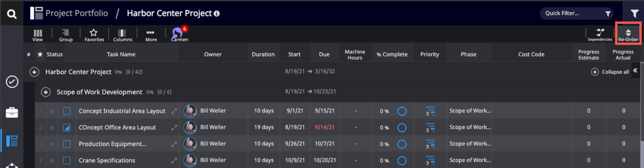Viewport: 644px width, 168px height.
Task: Click the Phase column header
Action: tap(468, 54)
